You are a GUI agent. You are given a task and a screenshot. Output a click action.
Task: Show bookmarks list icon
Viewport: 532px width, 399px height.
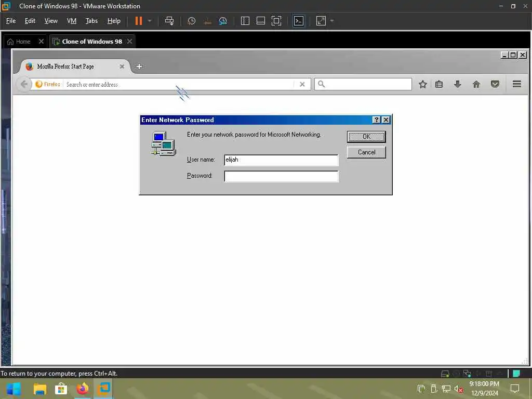(x=439, y=84)
